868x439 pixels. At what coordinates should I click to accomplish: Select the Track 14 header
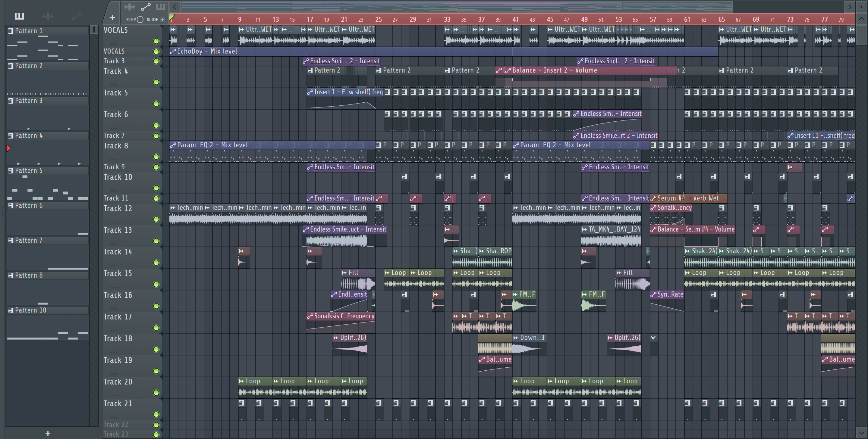[x=132, y=257]
